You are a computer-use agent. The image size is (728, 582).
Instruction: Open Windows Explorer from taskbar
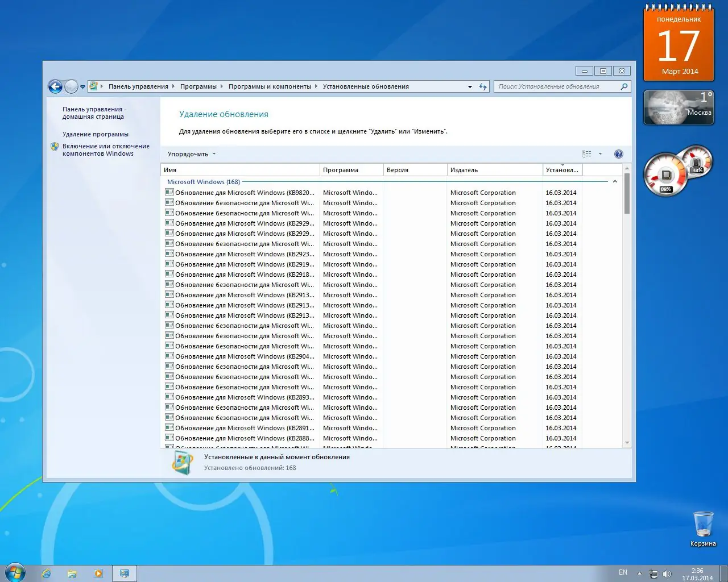click(x=72, y=573)
